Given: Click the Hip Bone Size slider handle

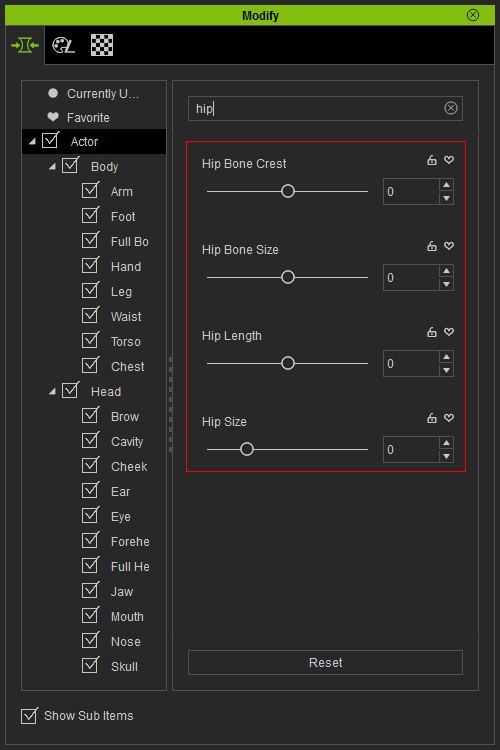Looking at the screenshot, I should (x=288, y=277).
